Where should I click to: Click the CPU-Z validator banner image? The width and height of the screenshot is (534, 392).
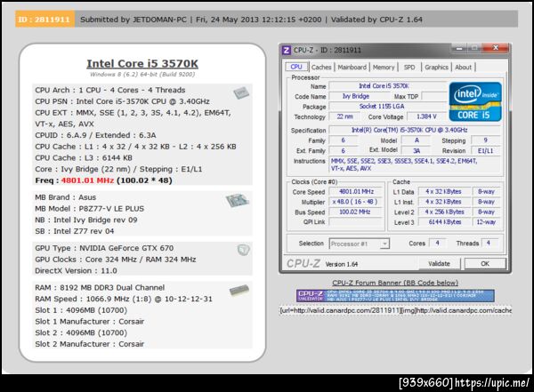[x=395, y=296]
